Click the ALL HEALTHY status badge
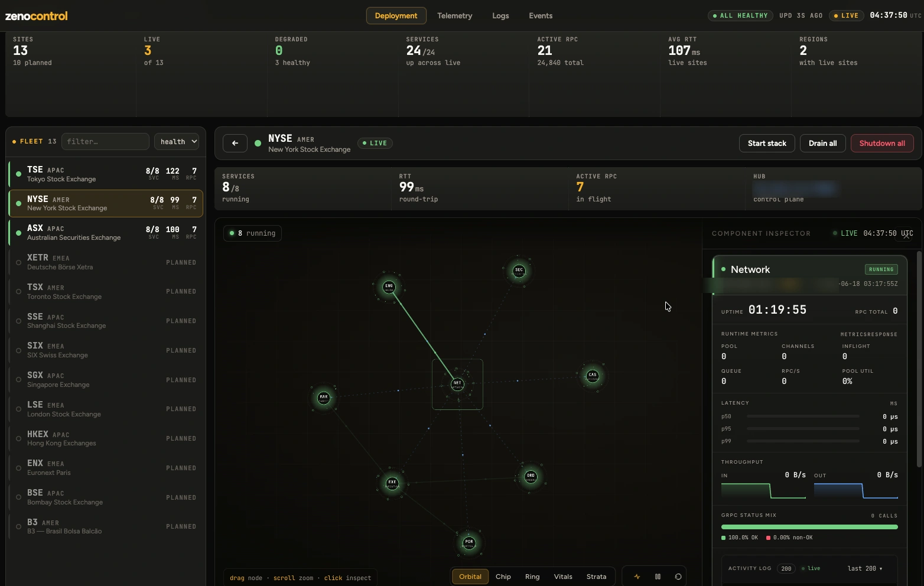The height and width of the screenshot is (586, 924). pos(740,16)
